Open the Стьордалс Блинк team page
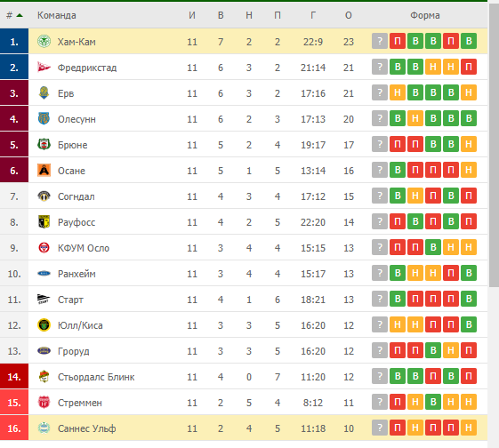This screenshot has width=499, height=448. (96, 377)
